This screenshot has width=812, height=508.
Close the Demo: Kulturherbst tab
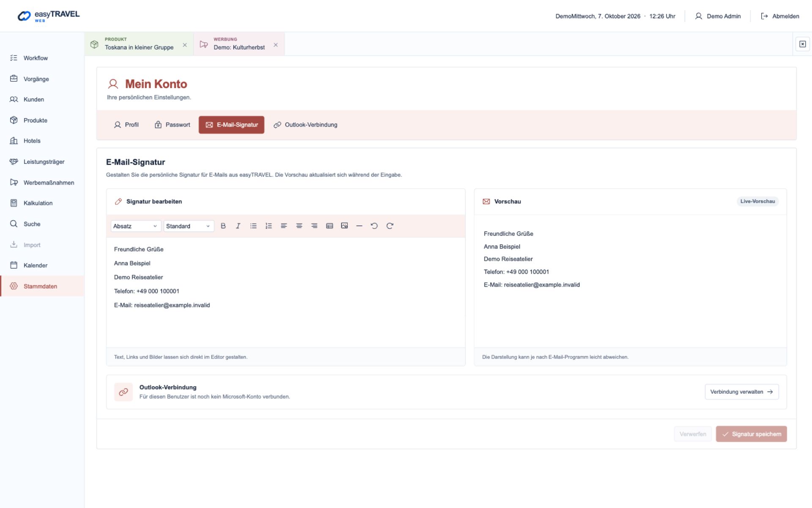(x=276, y=45)
